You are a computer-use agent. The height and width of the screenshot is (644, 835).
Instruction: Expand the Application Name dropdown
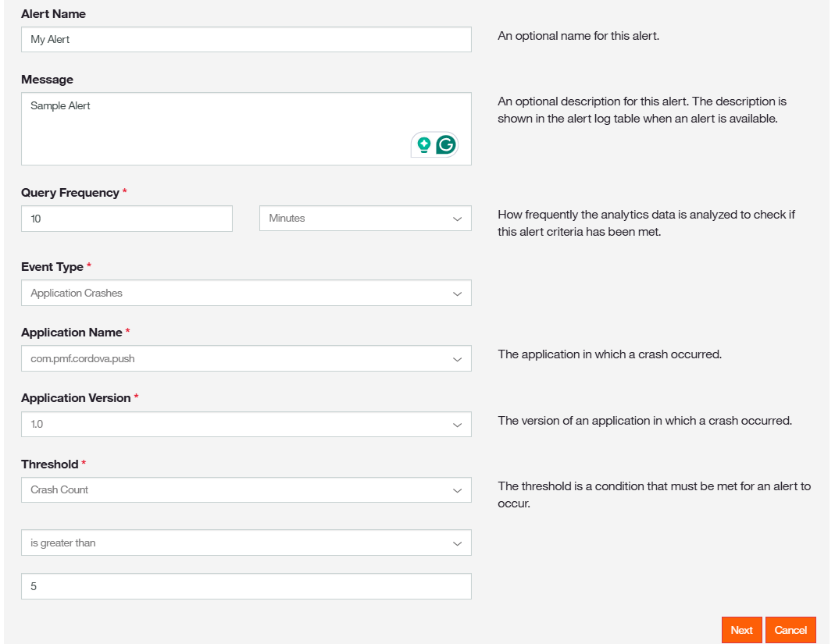click(246, 359)
